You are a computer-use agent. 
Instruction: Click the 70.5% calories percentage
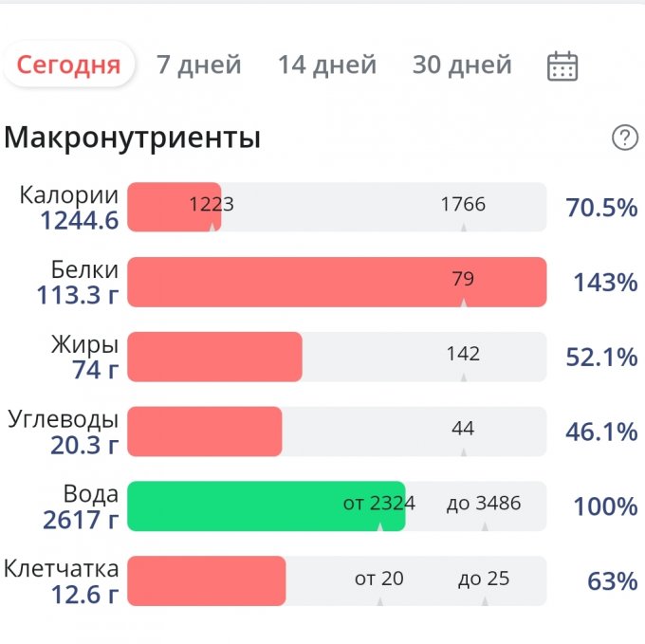pyautogui.click(x=601, y=208)
